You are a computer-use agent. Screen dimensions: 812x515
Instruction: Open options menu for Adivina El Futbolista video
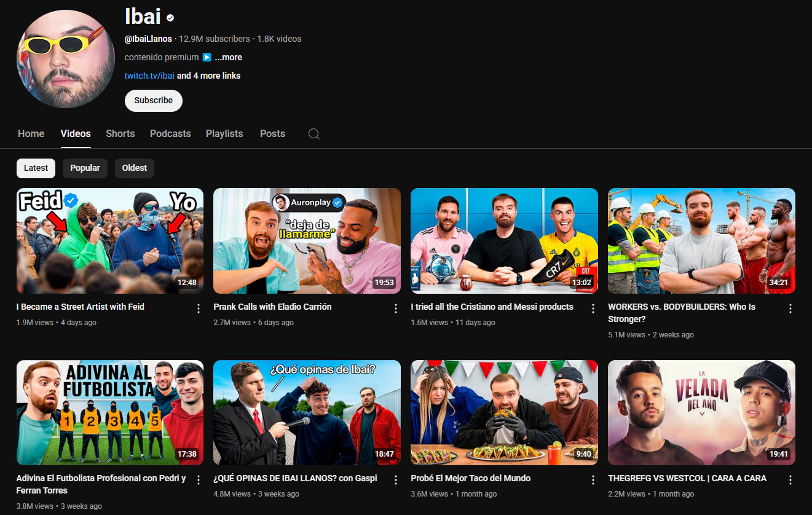tap(199, 480)
